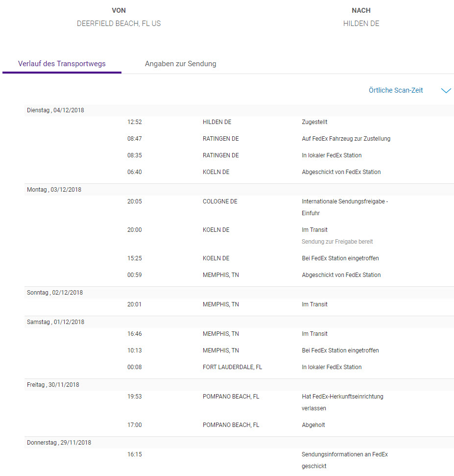Click the Sendung zur Freigabe bereit note
The width and height of the screenshot is (454, 476).
pos(337,242)
